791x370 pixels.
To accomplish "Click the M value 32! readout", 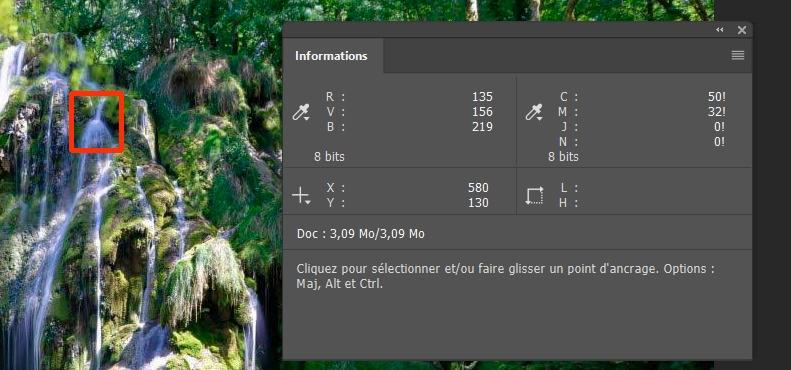I will pos(716,112).
